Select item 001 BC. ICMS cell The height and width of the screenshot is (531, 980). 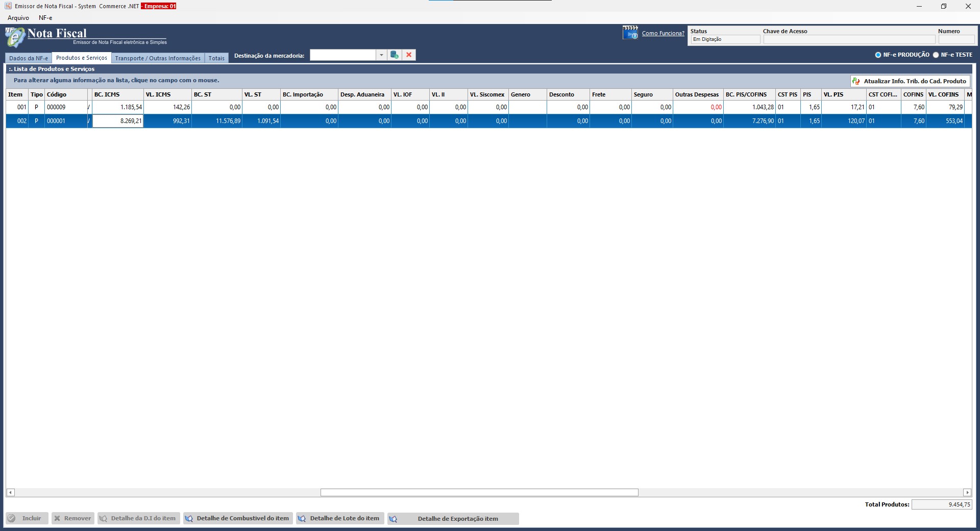pyautogui.click(x=118, y=107)
